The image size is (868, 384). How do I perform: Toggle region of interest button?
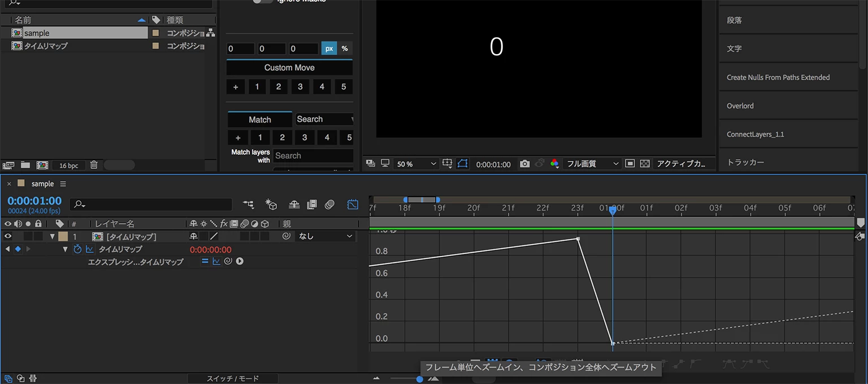coord(630,164)
